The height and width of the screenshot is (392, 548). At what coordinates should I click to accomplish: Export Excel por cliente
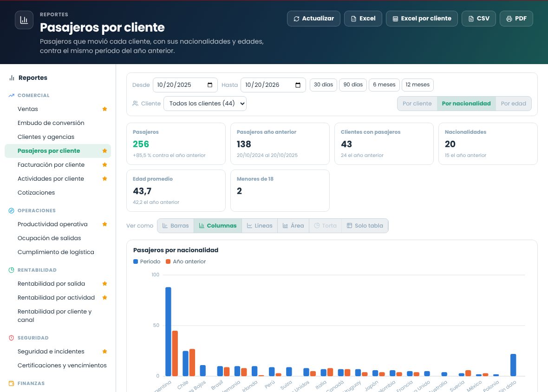tap(422, 19)
